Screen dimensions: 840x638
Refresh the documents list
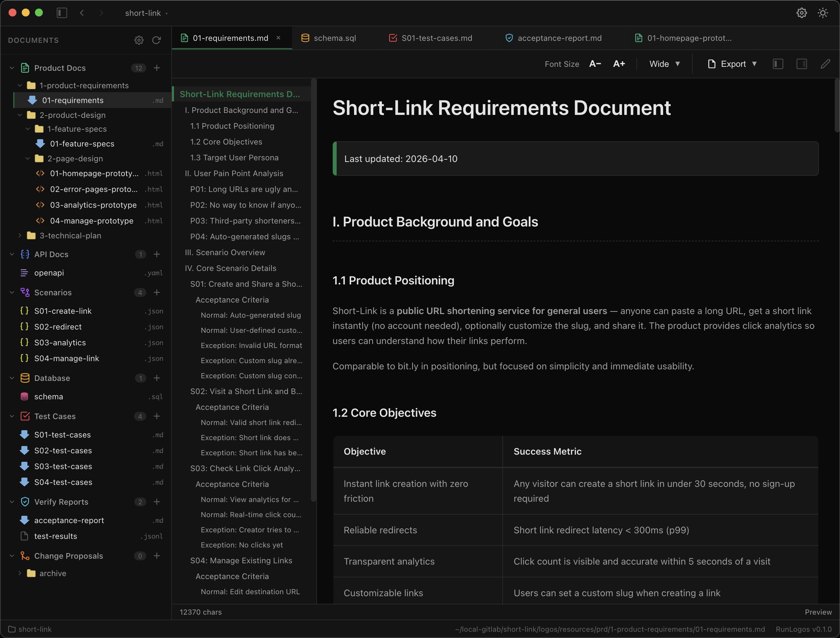[x=156, y=40]
